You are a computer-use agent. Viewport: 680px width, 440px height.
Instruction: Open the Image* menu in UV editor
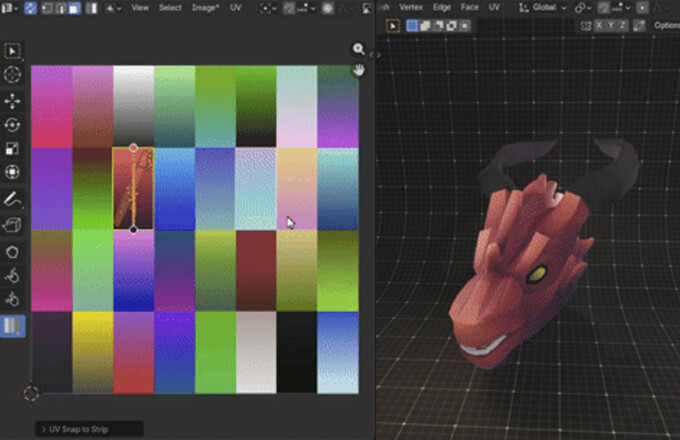[206, 7]
